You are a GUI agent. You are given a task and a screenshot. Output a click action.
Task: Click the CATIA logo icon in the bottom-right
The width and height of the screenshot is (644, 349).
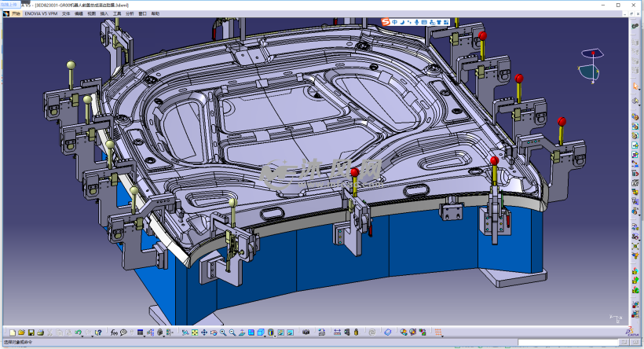pos(631,330)
